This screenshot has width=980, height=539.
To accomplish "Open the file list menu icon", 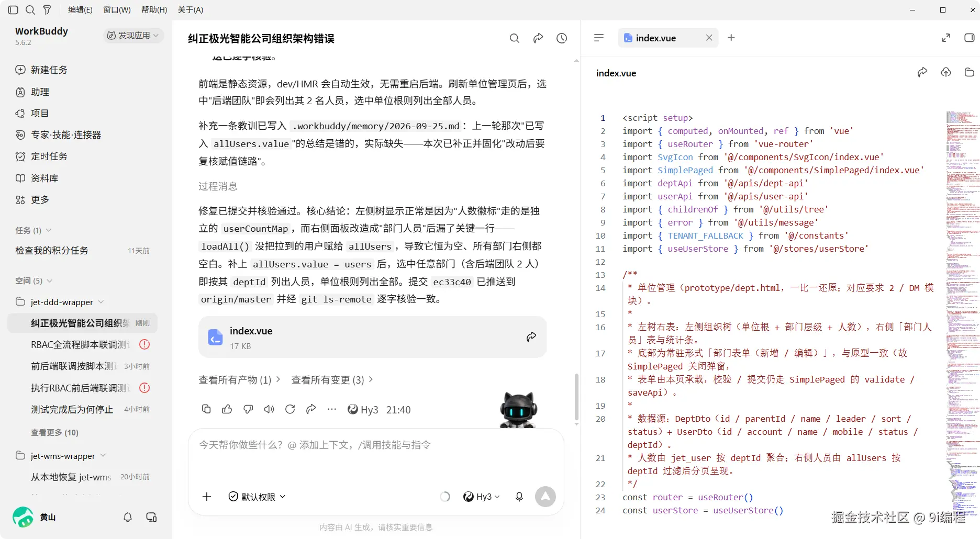I will (x=599, y=38).
